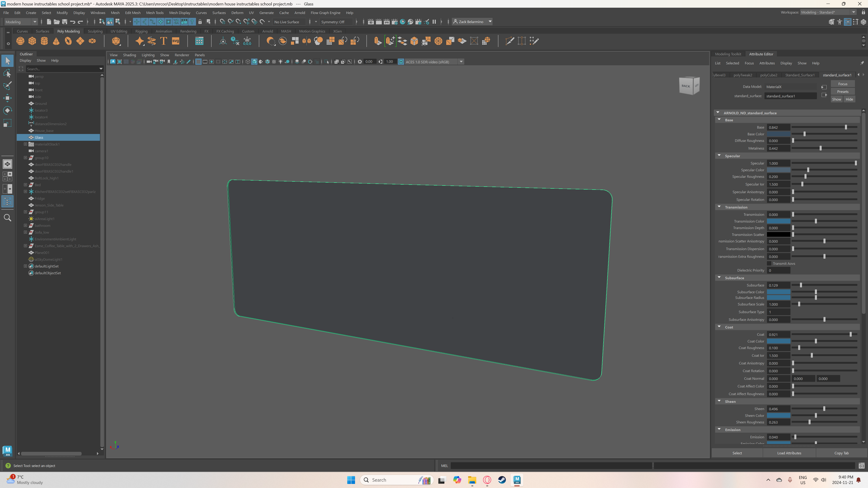Screen dimensions: 868x488
Task: Select the polyCube2 attribute tab
Action: point(769,75)
